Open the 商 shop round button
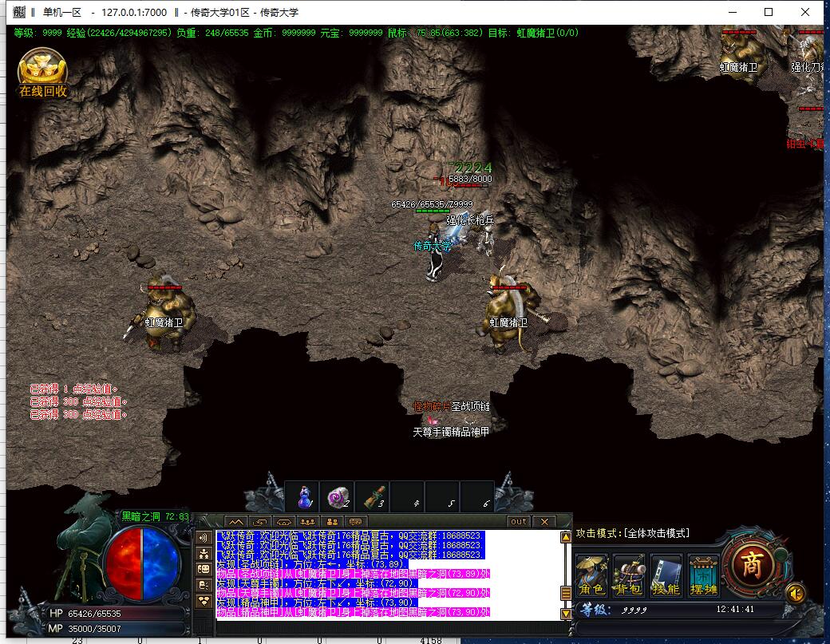The width and height of the screenshot is (830, 644). coord(752,565)
